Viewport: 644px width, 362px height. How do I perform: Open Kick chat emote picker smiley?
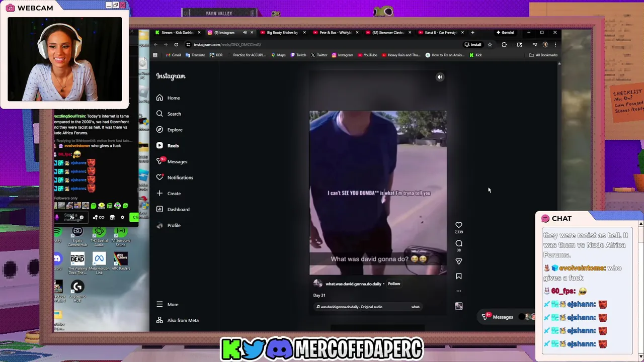point(82,217)
